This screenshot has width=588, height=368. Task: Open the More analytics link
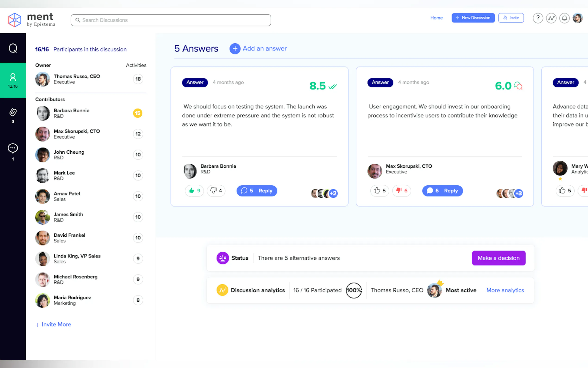[505, 290]
